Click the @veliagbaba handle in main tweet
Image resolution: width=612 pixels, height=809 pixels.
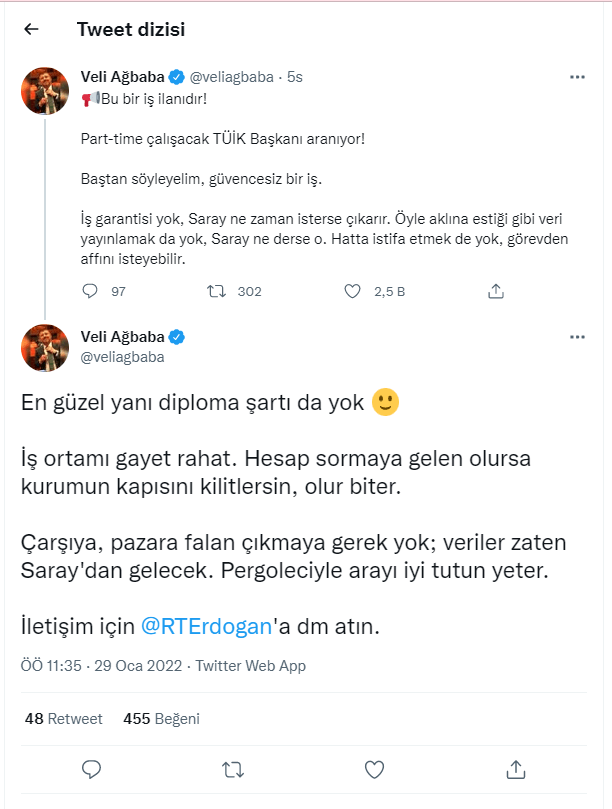coord(122,356)
